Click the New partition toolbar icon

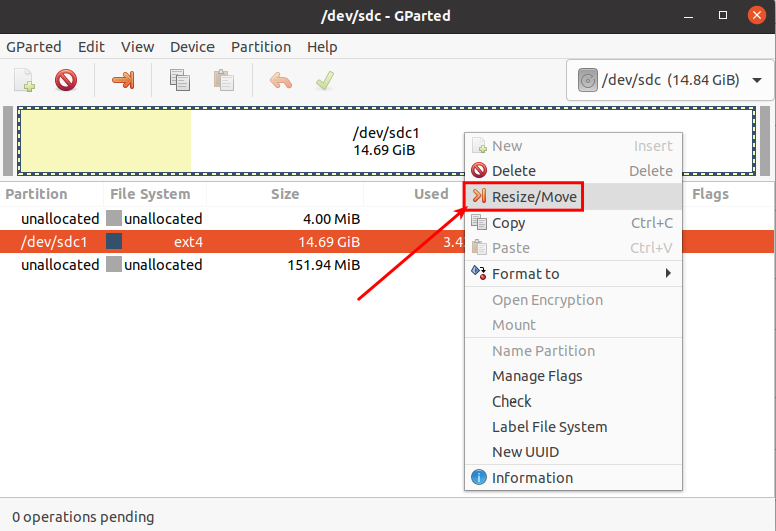[24, 80]
